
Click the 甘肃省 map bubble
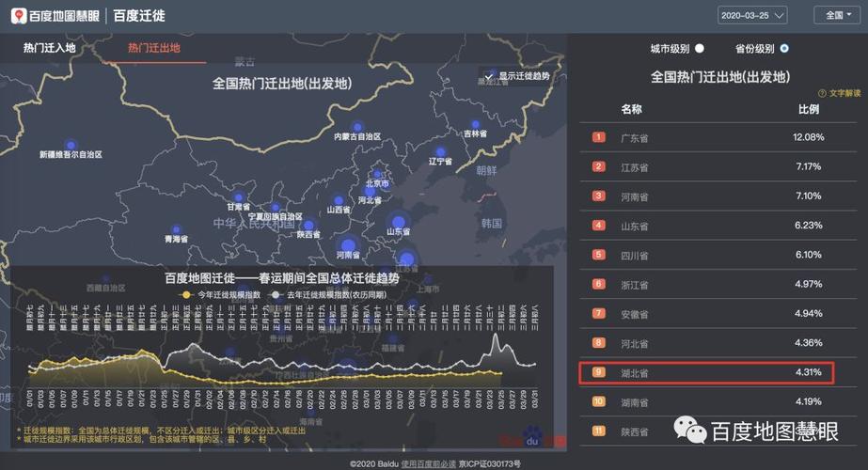click(x=239, y=197)
